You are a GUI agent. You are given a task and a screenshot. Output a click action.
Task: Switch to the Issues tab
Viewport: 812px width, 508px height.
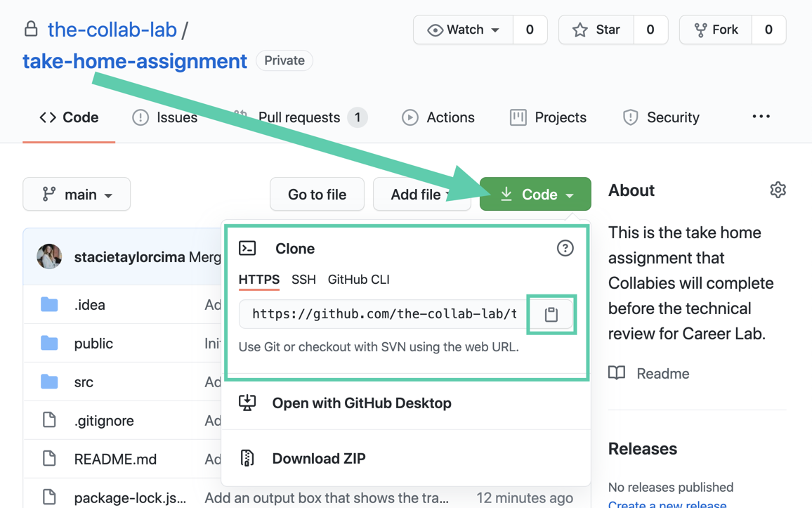pos(164,117)
